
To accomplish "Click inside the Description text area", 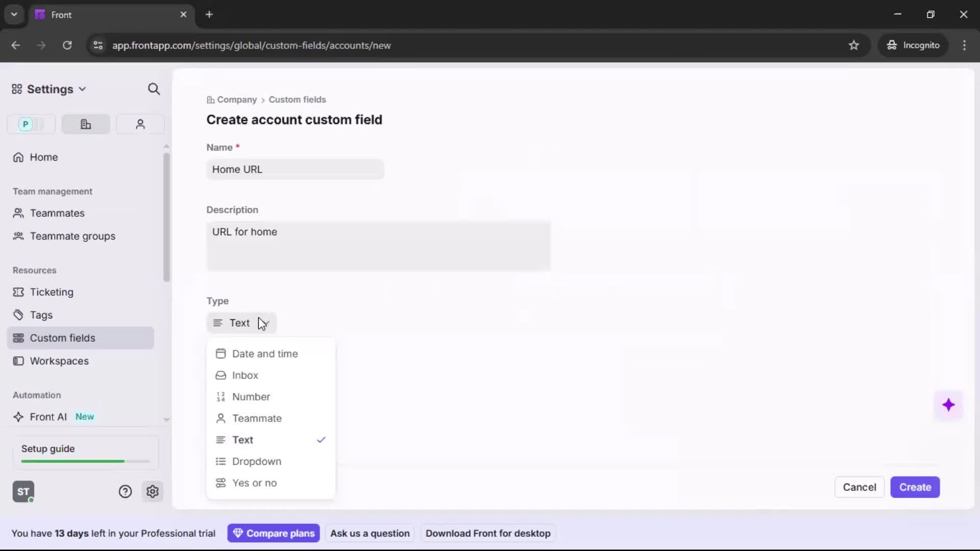I will coord(378,246).
